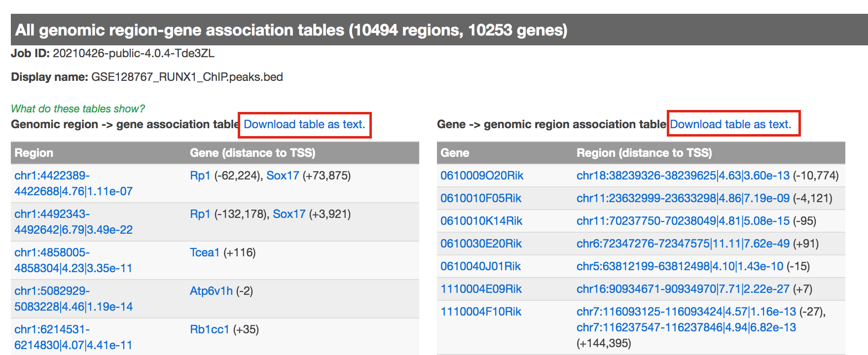Screen dimensions: 868x355
Task: Open region chr1:4492343-4492642 link
Action: [x=73, y=222]
